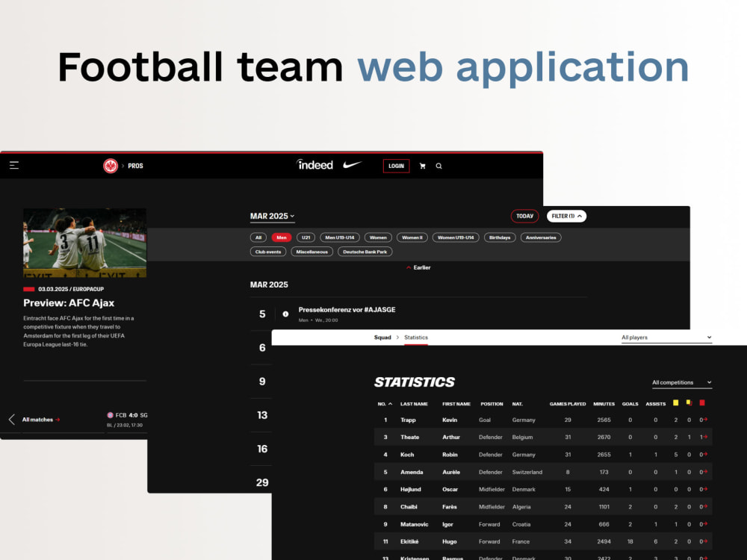Toggle the Miscellaneous filter chip

[x=312, y=252]
